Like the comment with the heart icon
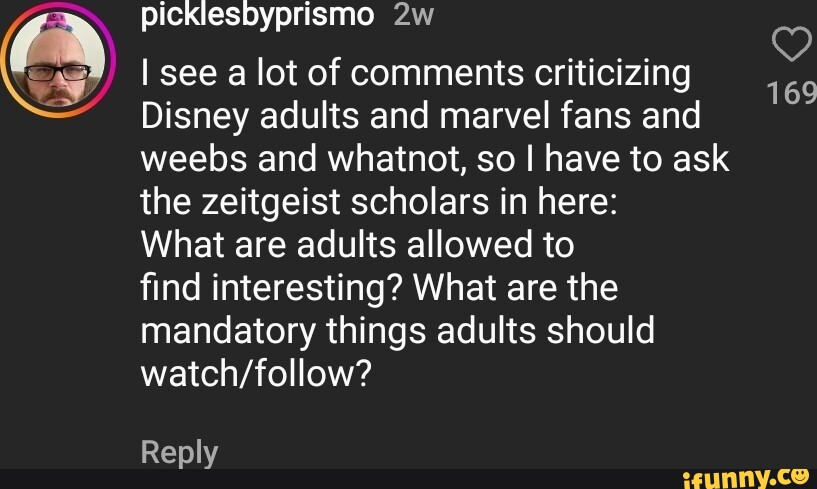 (x=791, y=45)
